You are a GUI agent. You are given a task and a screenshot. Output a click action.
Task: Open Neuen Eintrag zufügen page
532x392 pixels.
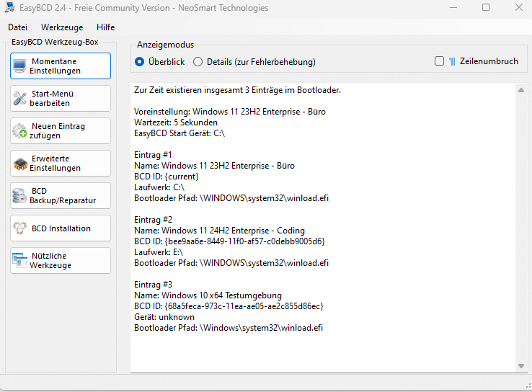[x=61, y=131]
